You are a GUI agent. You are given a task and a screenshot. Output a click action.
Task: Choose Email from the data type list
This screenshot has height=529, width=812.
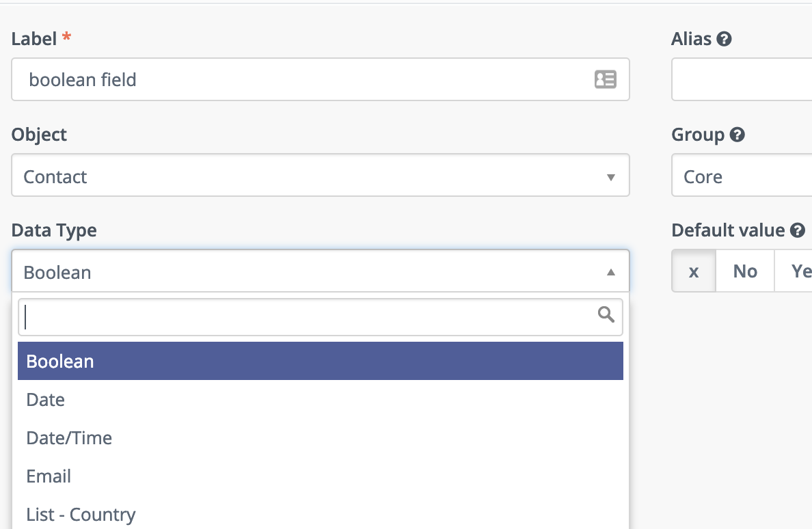pyautogui.click(x=321, y=476)
